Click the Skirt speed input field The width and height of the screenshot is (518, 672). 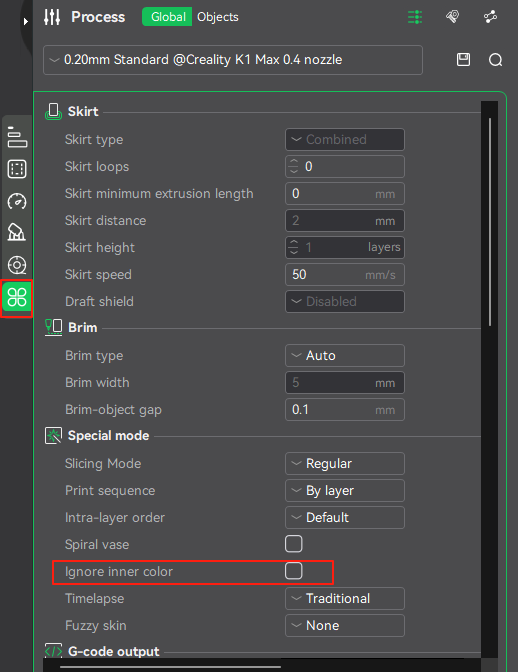[344, 274]
